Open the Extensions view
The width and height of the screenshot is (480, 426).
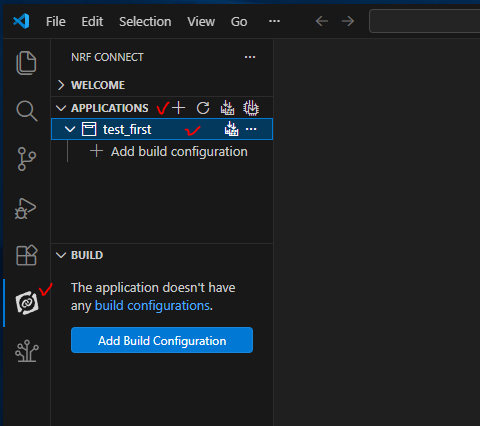(27, 255)
